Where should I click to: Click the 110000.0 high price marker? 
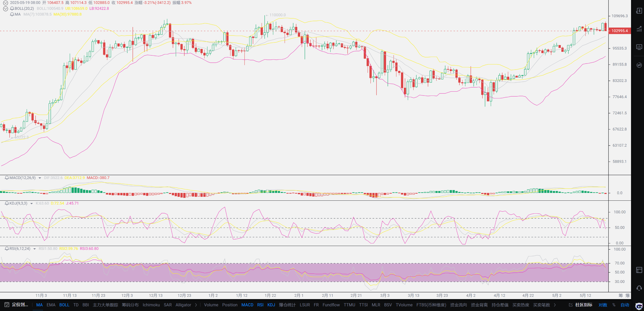coord(277,15)
